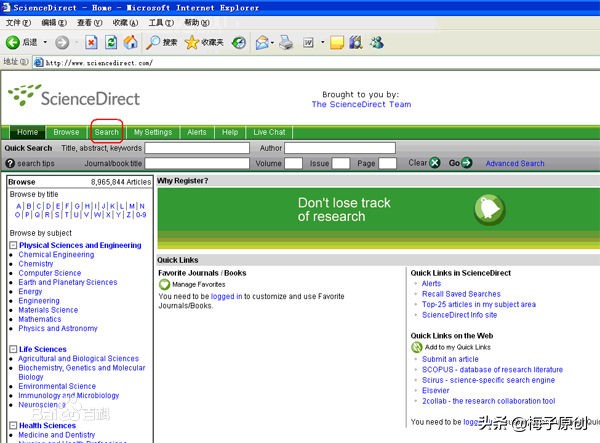Click the bell icon in the green banner
Image resolution: width=600 pixels, height=443 pixels.
coord(490,209)
